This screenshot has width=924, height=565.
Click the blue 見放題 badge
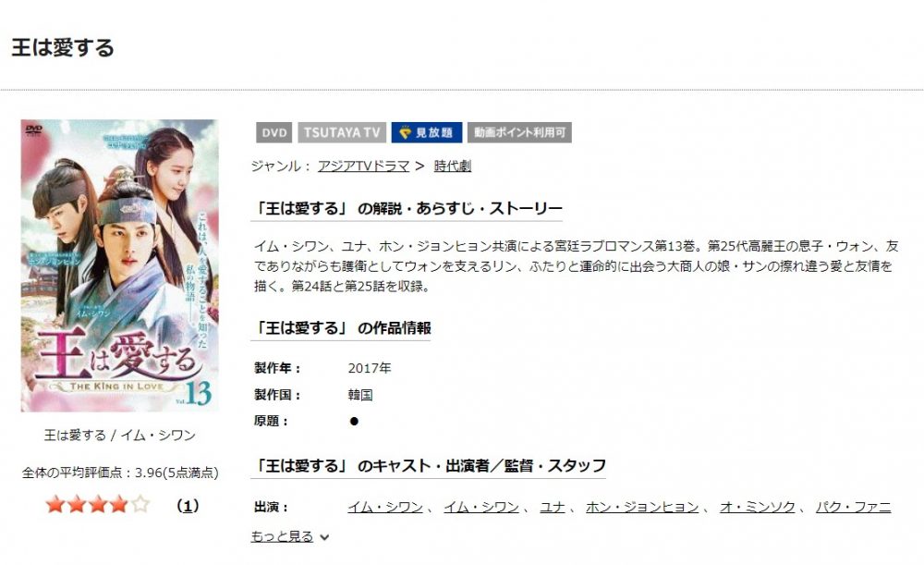pyautogui.click(x=427, y=133)
